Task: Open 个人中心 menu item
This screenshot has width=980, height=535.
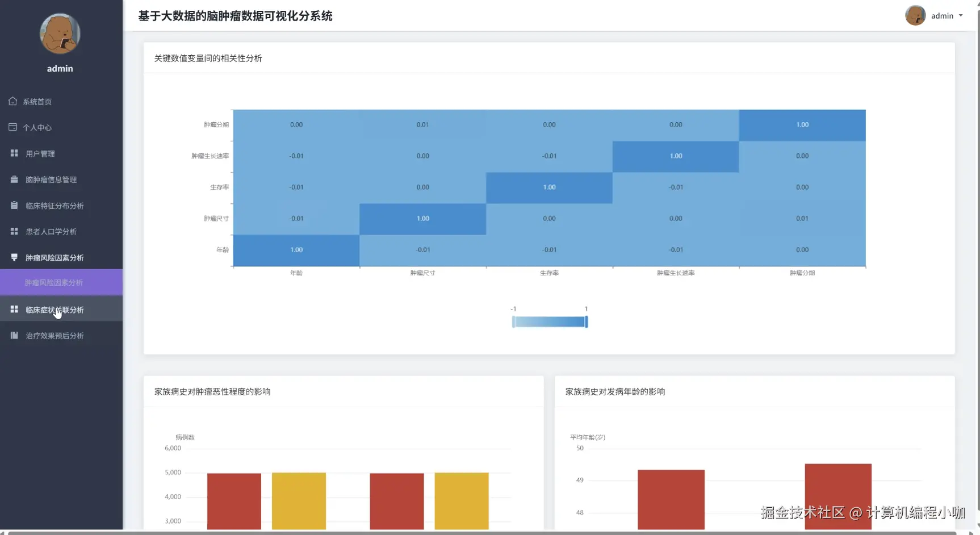Action: coord(61,128)
